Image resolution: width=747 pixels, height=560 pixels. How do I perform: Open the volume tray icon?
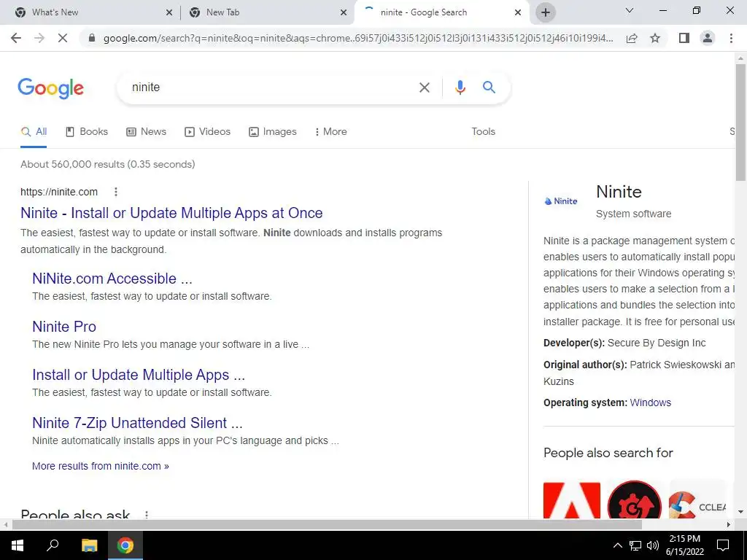click(x=653, y=545)
